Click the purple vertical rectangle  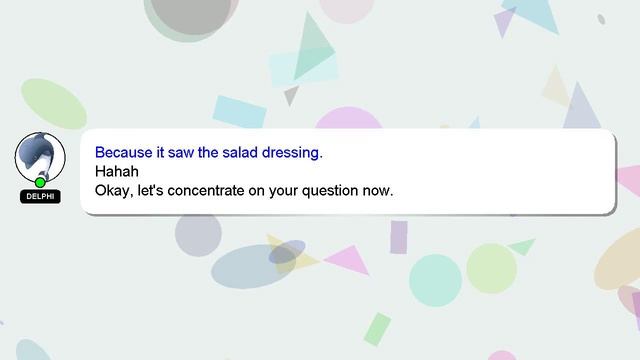click(x=399, y=237)
